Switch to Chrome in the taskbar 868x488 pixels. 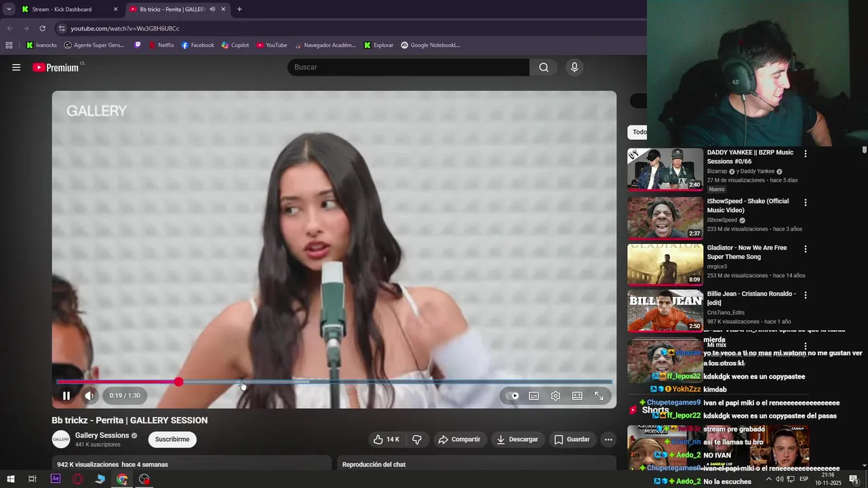pos(122,479)
